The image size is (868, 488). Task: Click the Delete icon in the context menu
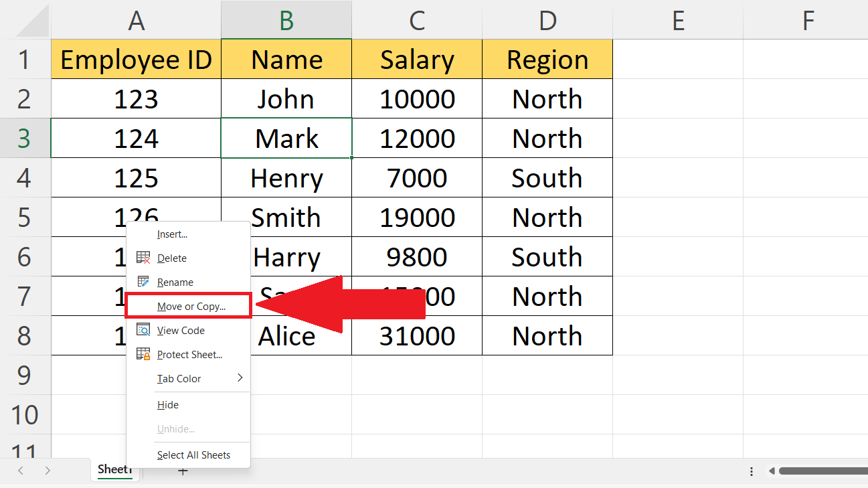click(x=143, y=258)
